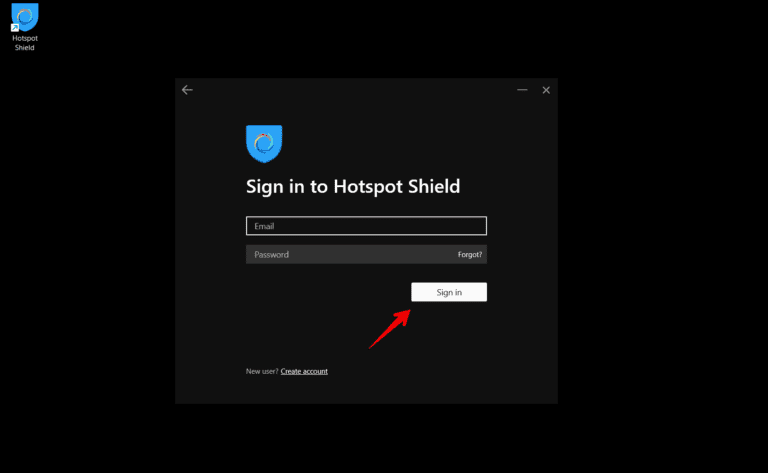Click the Password placeholder text

[x=271, y=255]
